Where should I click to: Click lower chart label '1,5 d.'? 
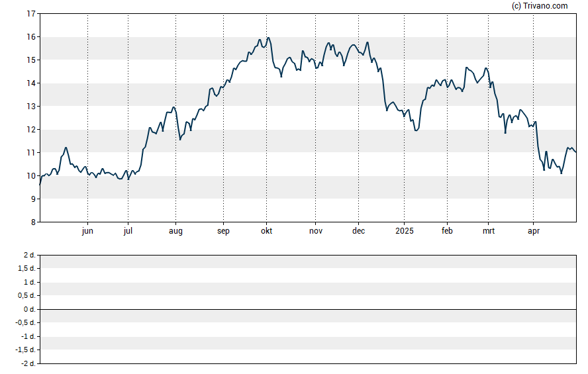point(26,268)
